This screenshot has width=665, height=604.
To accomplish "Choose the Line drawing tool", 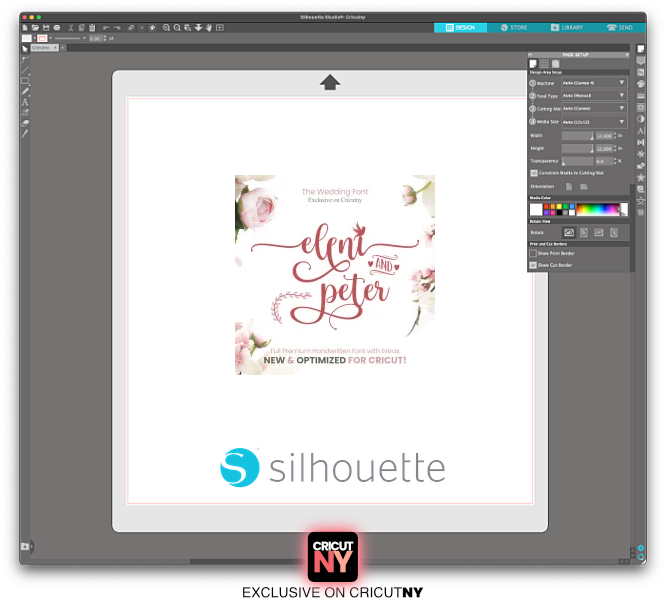I will click(25, 70).
